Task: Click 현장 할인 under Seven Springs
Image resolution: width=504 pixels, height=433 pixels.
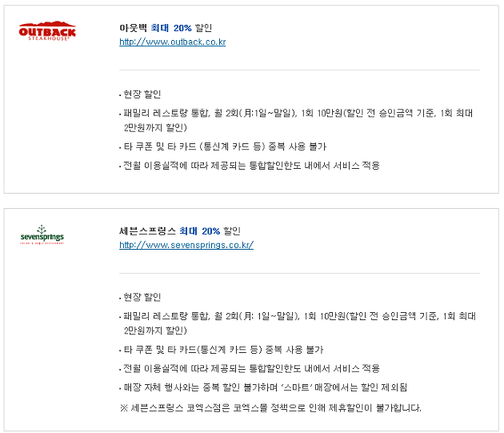Action: tap(142, 297)
